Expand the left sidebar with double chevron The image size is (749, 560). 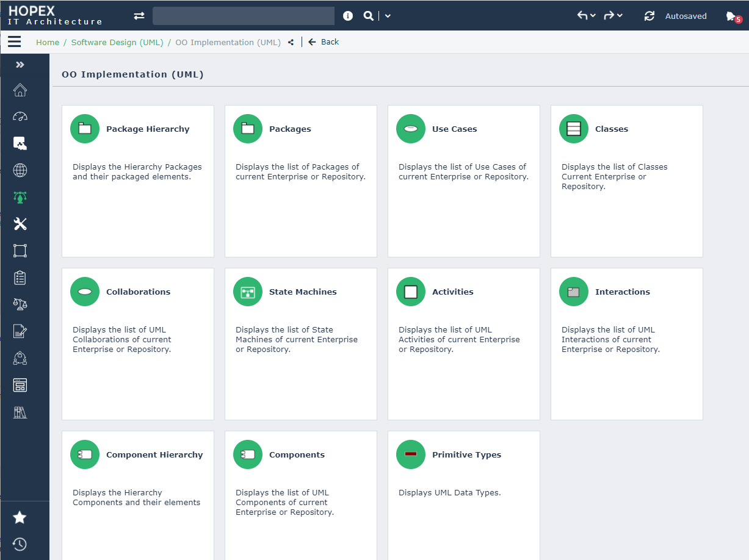[x=20, y=65]
